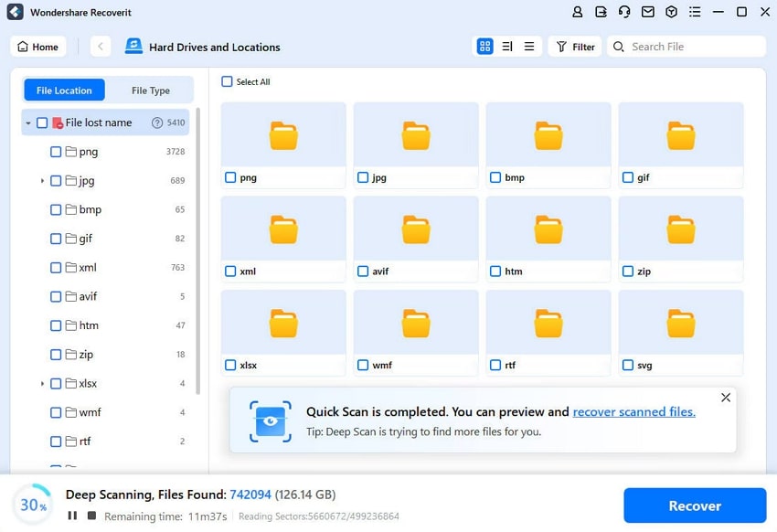Expand the jpg tree item
The height and width of the screenshot is (532, 777).
tap(40, 180)
